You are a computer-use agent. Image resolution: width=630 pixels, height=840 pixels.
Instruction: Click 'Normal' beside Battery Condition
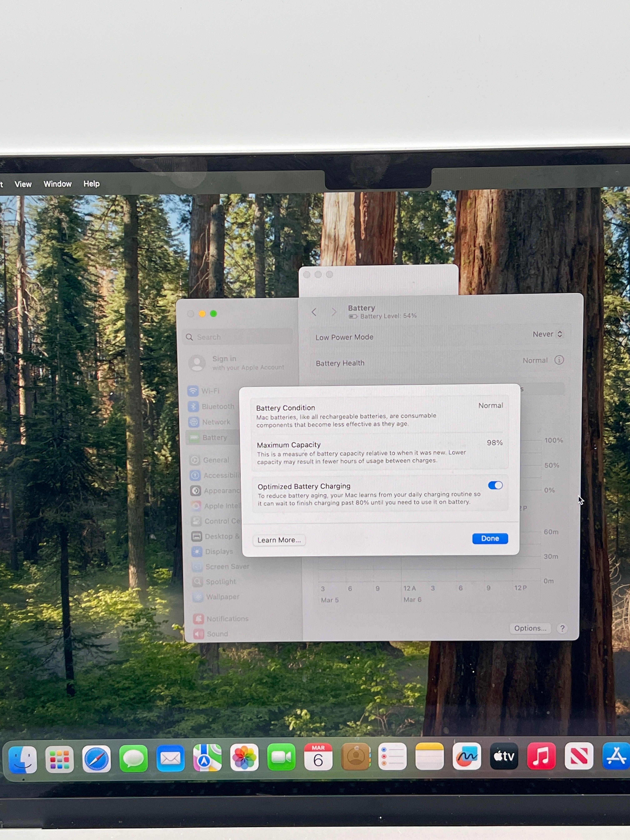point(491,406)
